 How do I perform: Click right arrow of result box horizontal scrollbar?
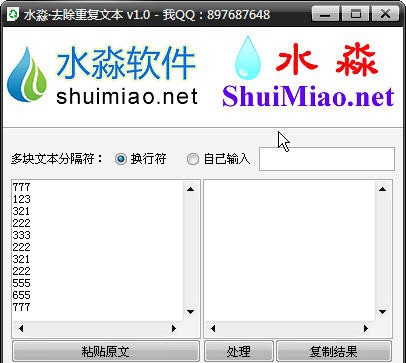click(366, 328)
